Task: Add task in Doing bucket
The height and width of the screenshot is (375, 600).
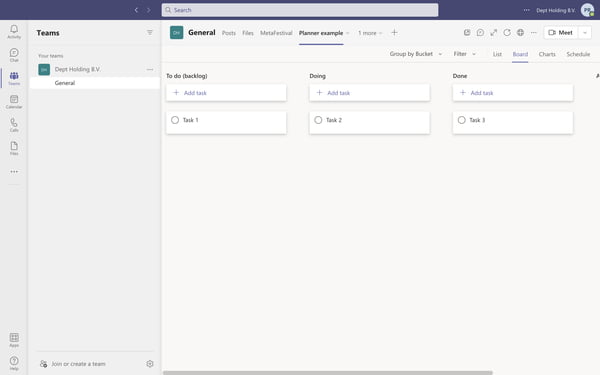Action: 369,93
